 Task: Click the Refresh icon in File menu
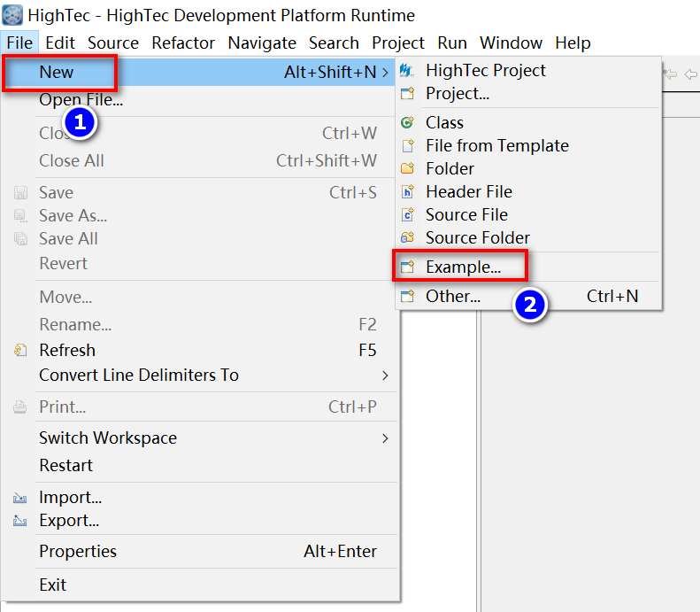coord(20,350)
